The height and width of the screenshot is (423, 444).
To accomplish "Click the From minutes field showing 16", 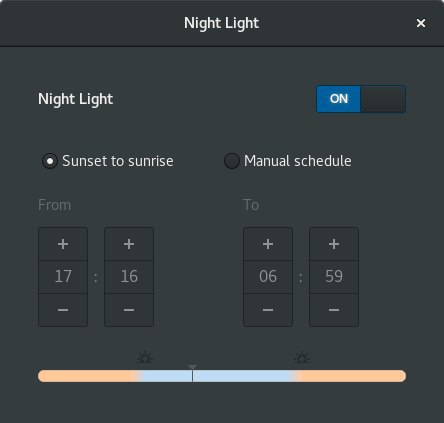I will (129, 277).
